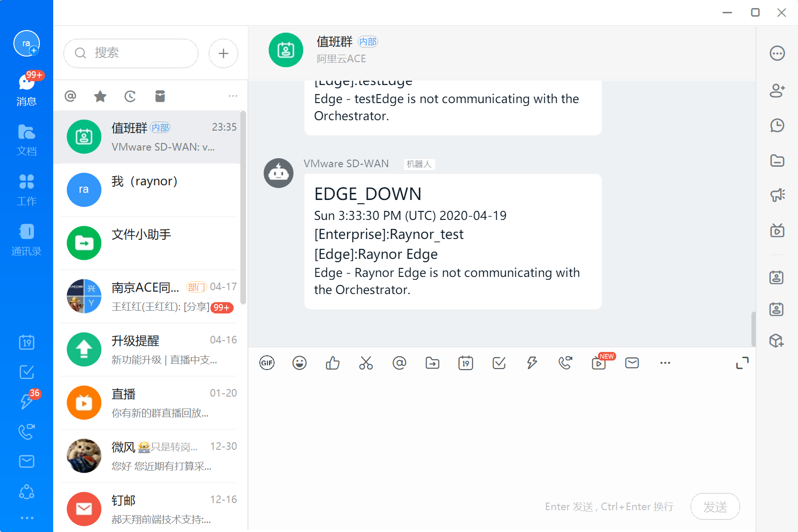
Task: Open add-app cube plus icon on right
Action: (x=777, y=341)
